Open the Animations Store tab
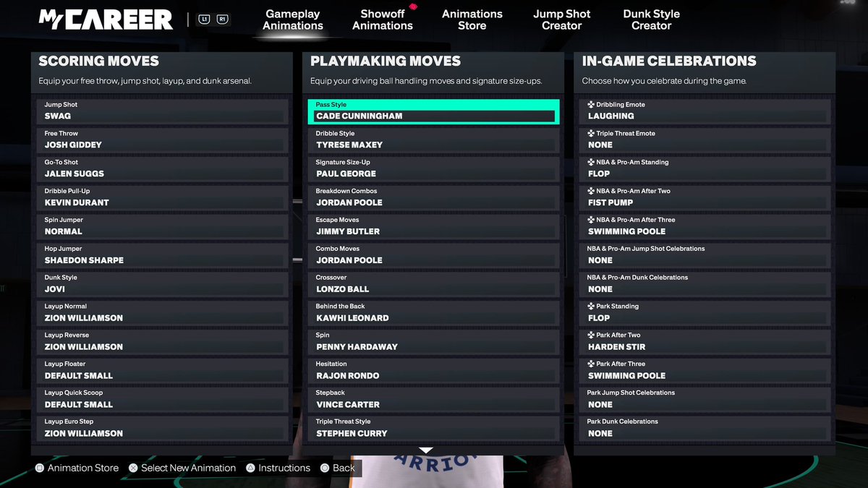This screenshot has width=868, height=488. 472,20
